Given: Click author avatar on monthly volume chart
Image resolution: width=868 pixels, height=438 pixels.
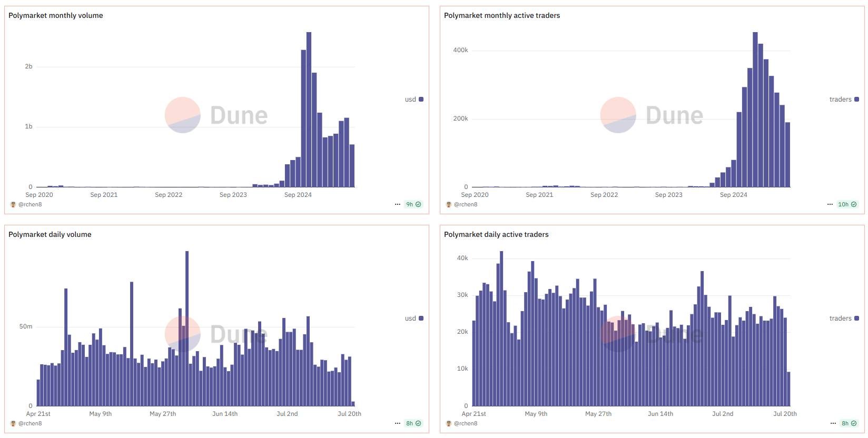Looking at the screenshot, I should [x=13, y=204].
